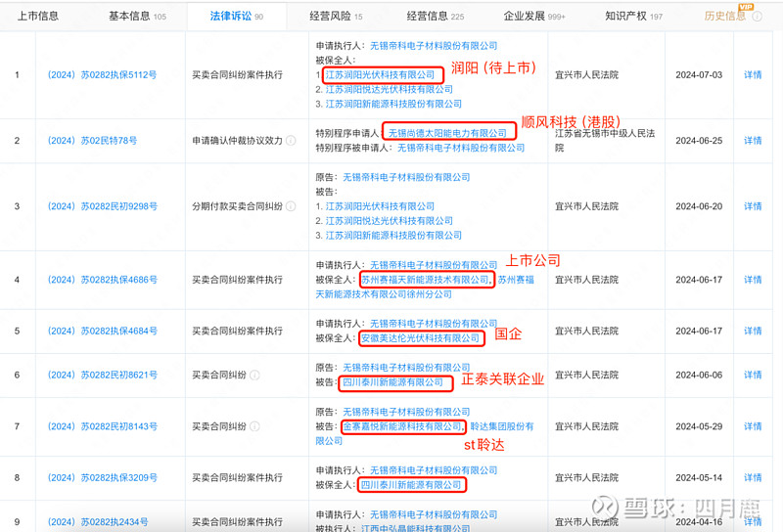Open 金寨嘉悦新能源科技有限公司 link
Screen dimensions: 783x532
[x=402, y=426]
